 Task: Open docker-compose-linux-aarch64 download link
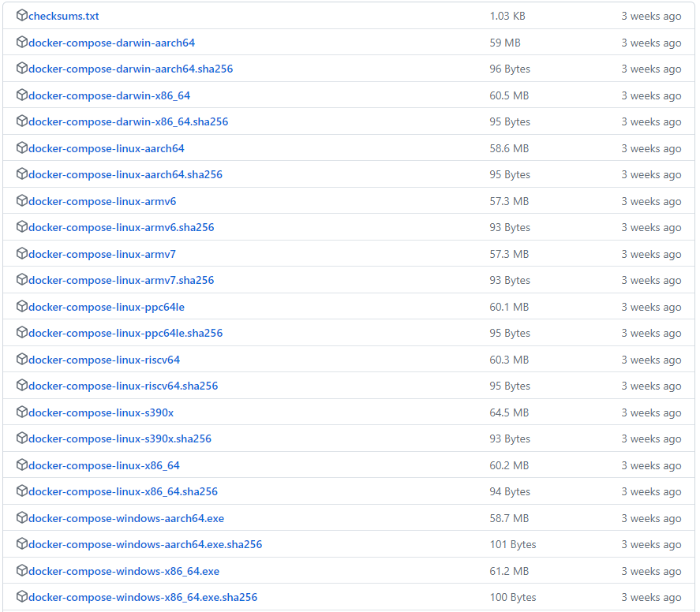pyautogui.click(x=106, y=148)
